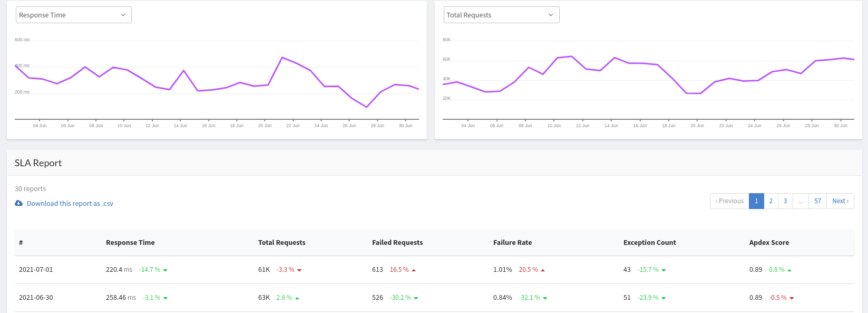Open the Response Time chart dropdown
Viewport: 868px width, 313px height.
click(x=74, y=15)
